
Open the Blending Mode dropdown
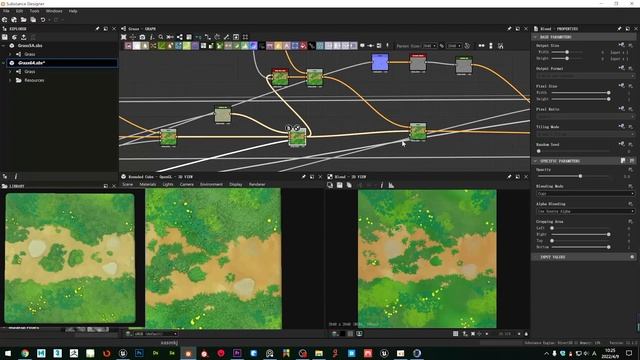point(585,193)
